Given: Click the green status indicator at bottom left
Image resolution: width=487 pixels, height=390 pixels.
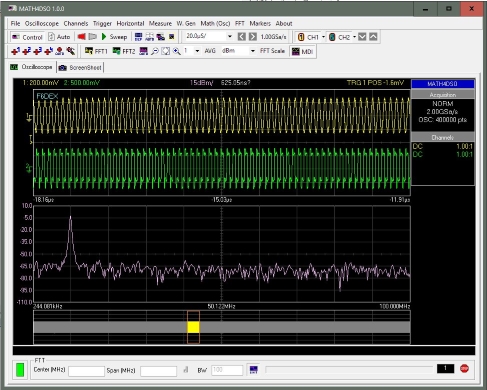Looking at the screenshot, I should pyautogui.click(x=20, y=370).
